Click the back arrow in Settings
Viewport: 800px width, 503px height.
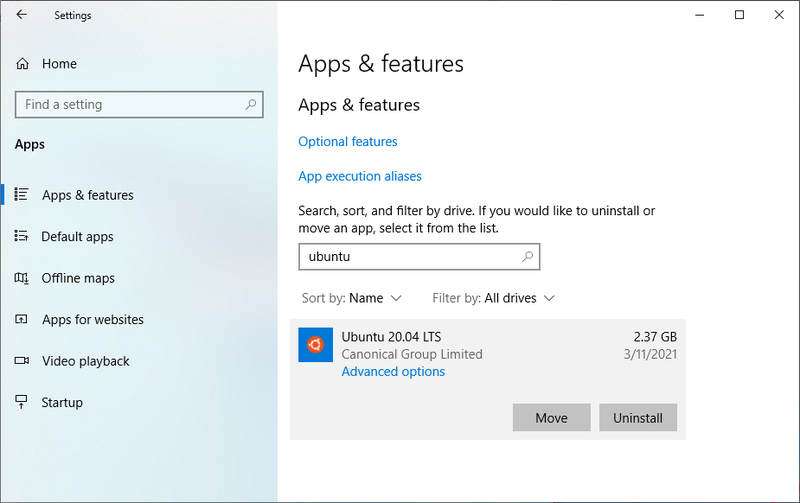click(x=21, y=15)
